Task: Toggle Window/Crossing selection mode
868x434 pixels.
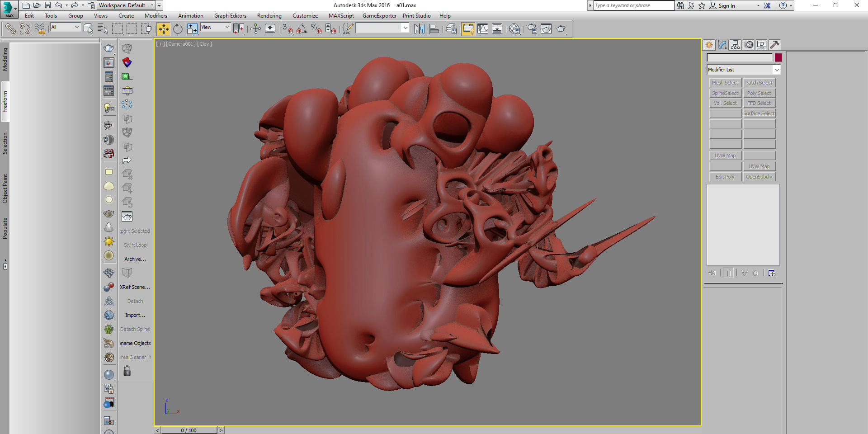Action: [x=146, y=29]
